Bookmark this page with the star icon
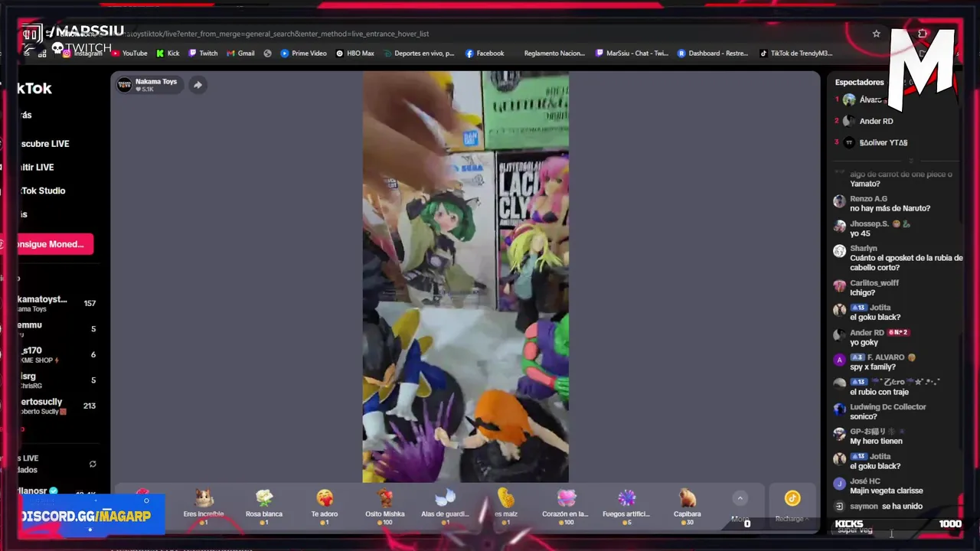Image resolution: width=980 pixels, height=551 pixels. (876, 34)
